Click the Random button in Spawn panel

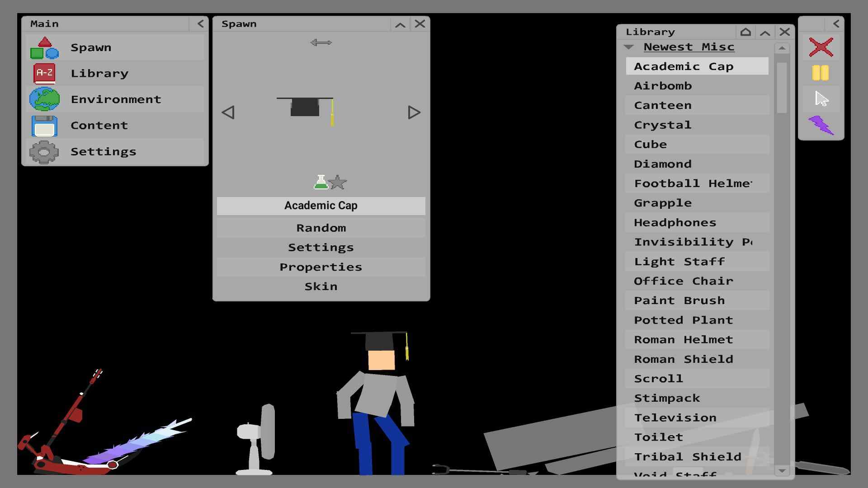[x=321, y=227]
